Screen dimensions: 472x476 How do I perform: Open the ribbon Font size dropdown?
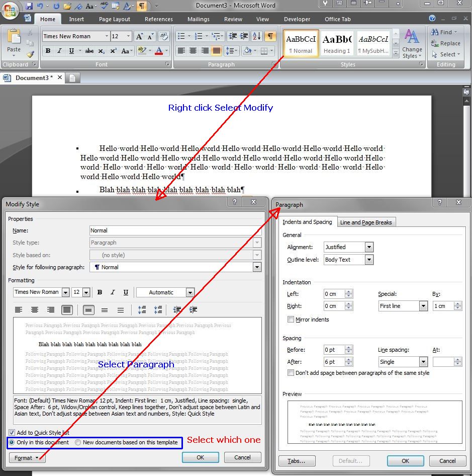click(128, 36)
